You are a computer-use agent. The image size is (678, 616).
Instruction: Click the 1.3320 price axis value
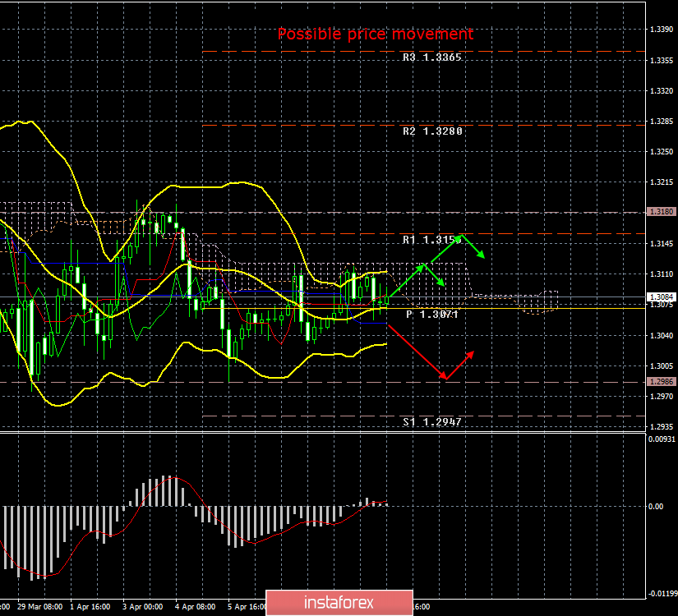coord(662,91)
